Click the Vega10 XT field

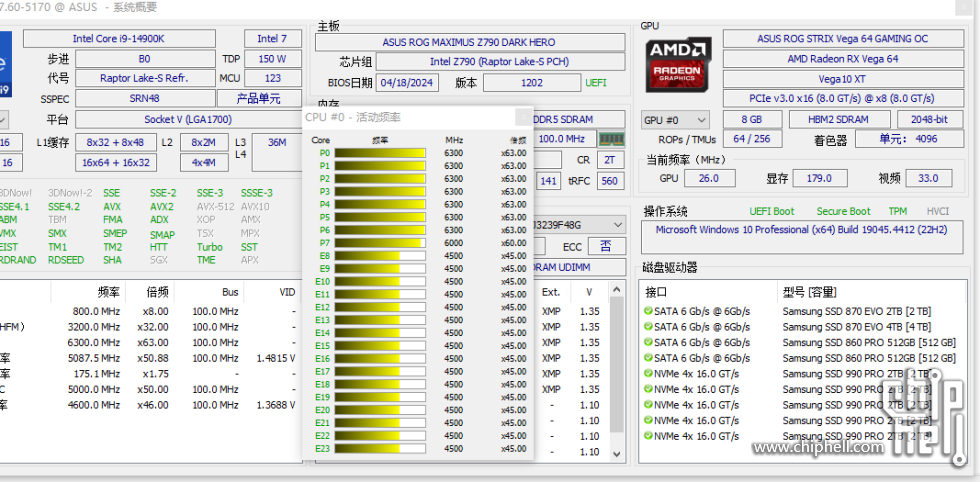(842, 79)
